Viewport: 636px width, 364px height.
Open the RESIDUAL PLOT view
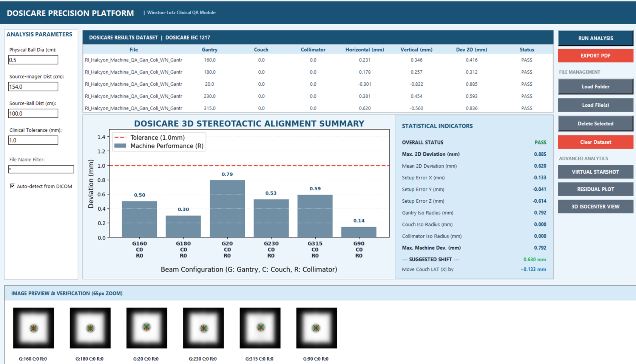point(595,189)
